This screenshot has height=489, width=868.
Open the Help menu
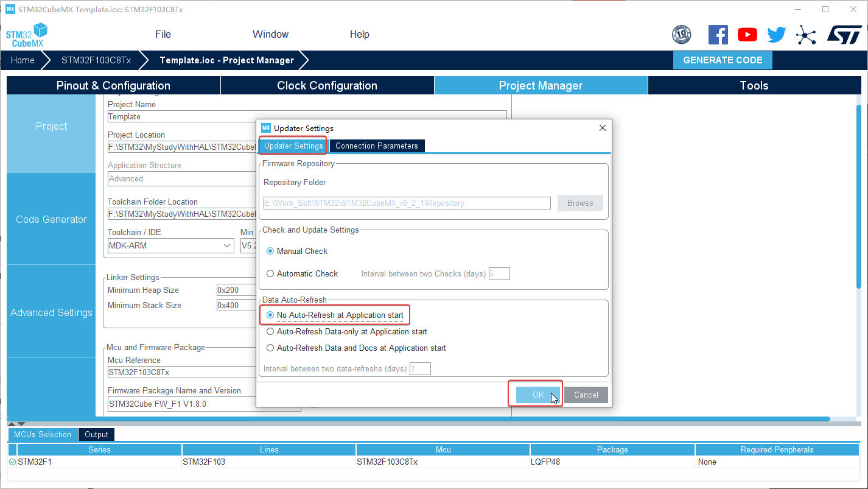click(x=360, y=34)
